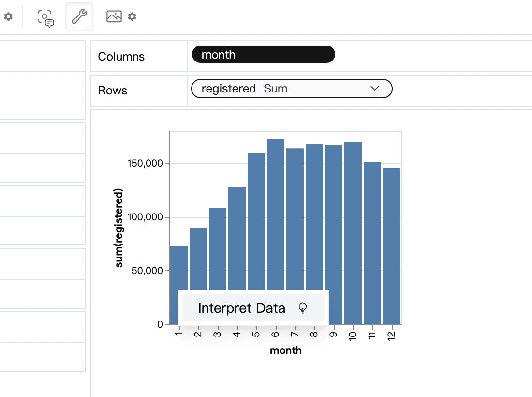532x397 pixels.
Task: Click the bar for month 1
Action: pyautogui.click(x=179, y=266)
